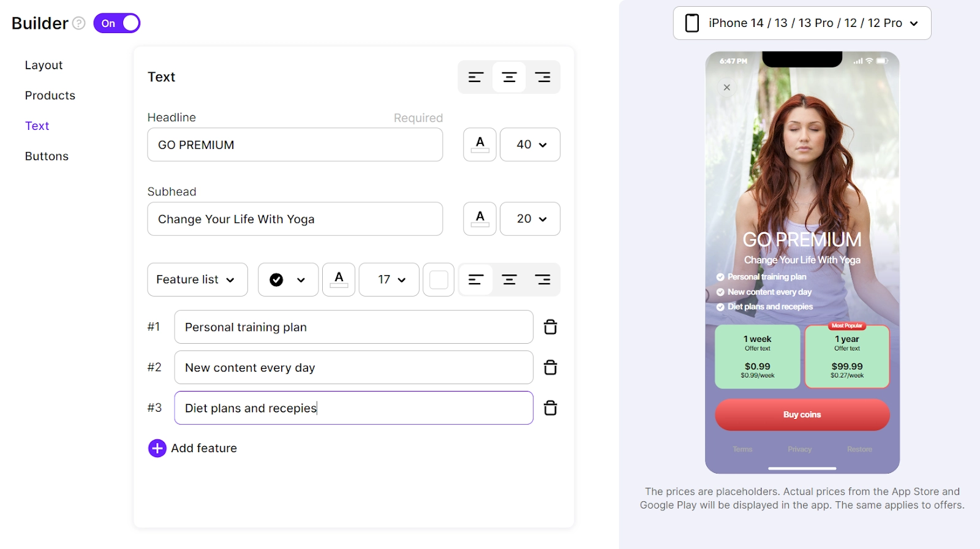Go to Layout section
This screenshot has width=980, height=549.
point(43,65)
